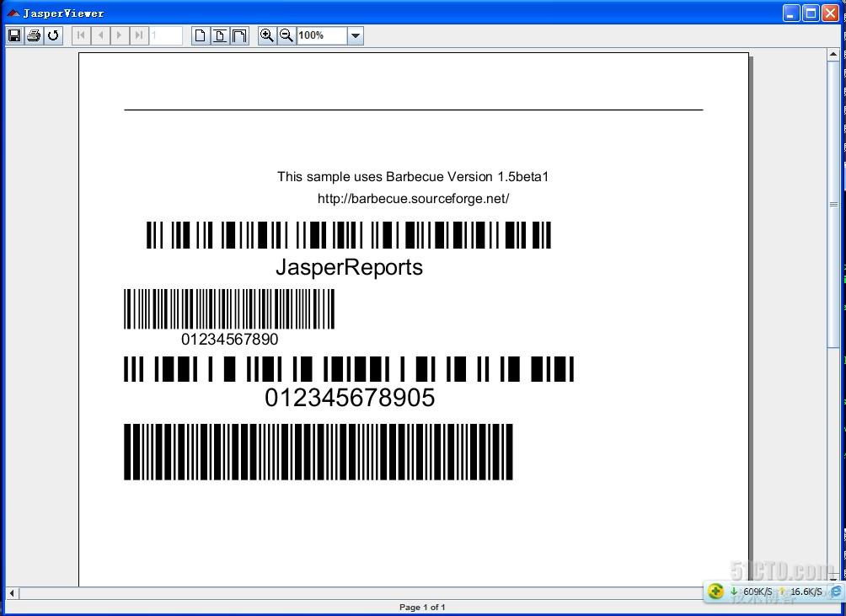This screenshot has height=616, width=846.
Task: Click the barcode above '01234567890'
Action: [229, 308]
